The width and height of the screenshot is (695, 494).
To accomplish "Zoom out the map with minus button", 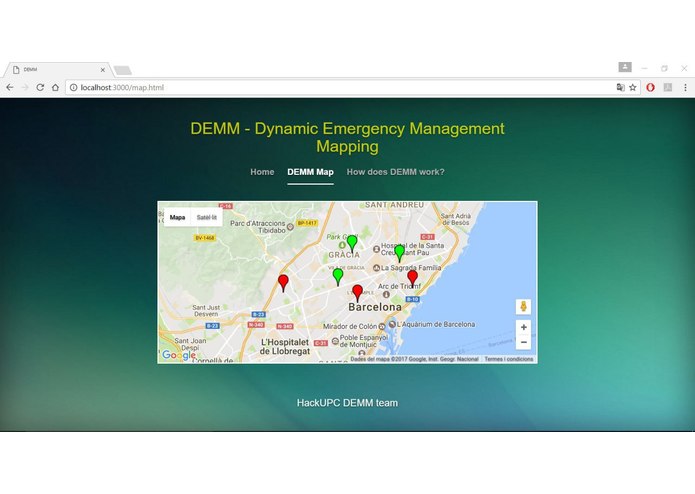I will tap(523, 342).
